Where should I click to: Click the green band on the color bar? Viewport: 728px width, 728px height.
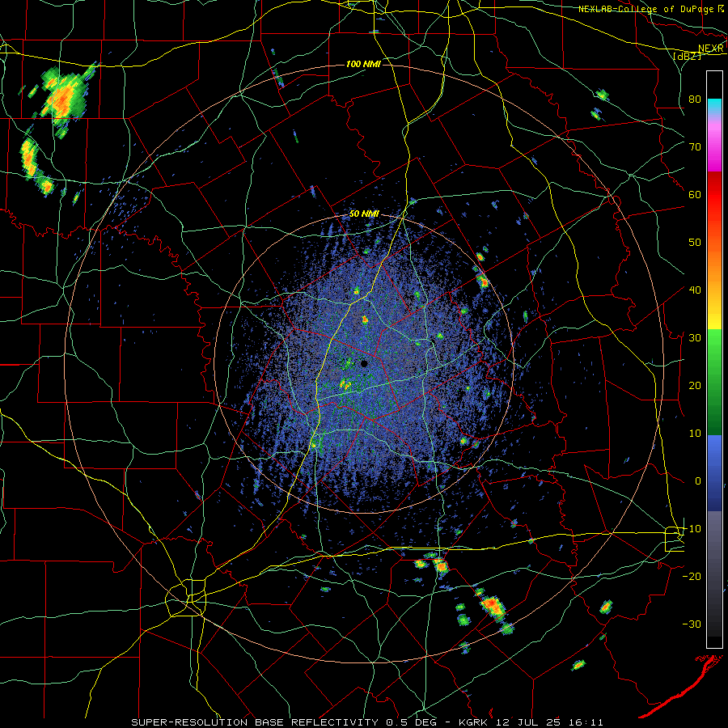(x=714, y=383)
